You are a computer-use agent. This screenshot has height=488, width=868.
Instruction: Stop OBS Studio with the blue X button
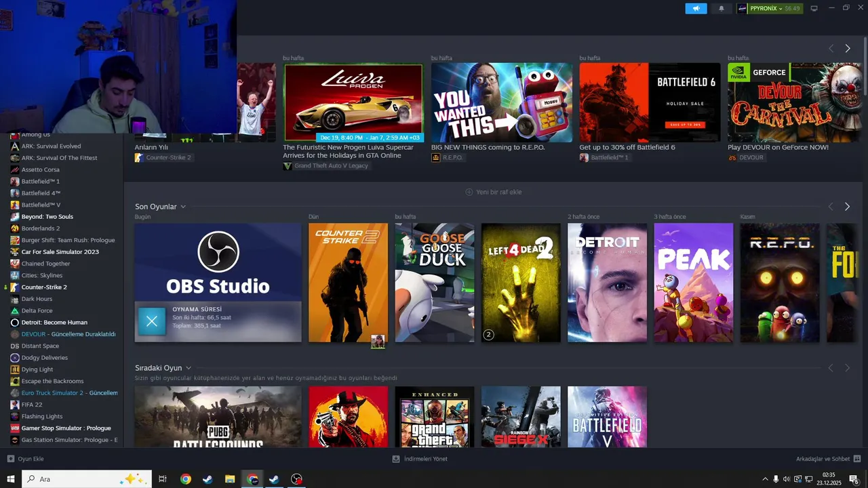click(x=152, y=321)
